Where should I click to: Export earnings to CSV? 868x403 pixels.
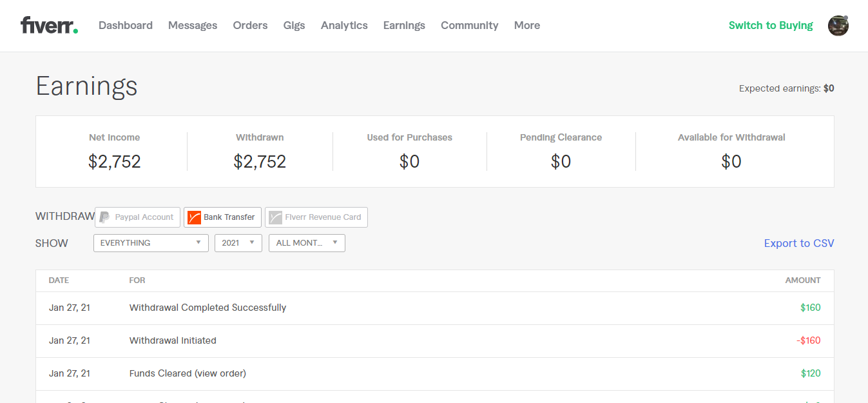(798, 243)
